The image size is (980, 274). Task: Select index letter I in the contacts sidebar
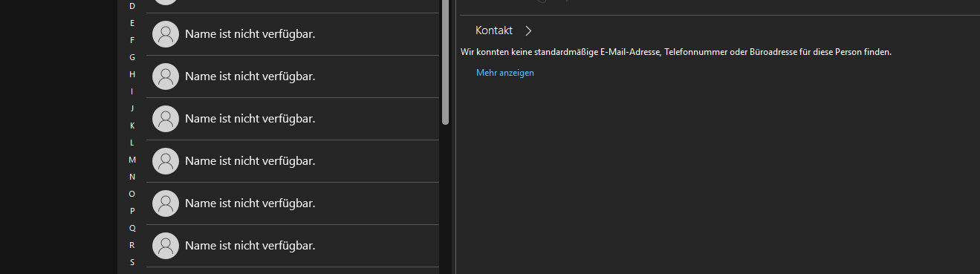[132, 91]
